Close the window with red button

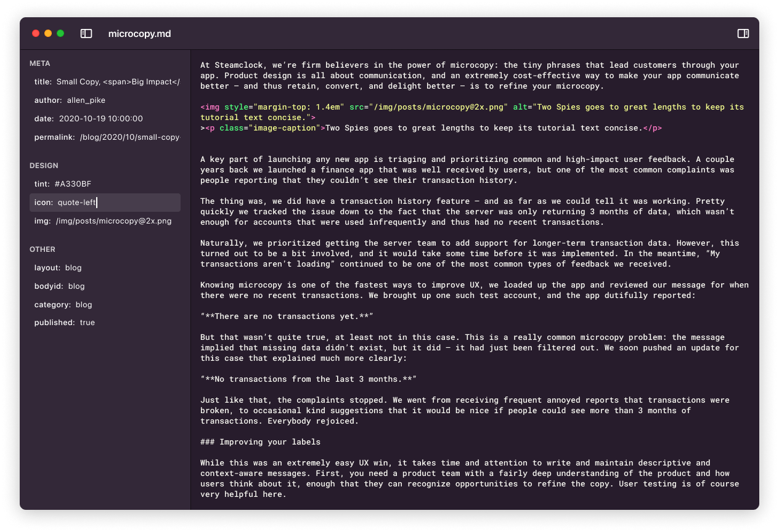(x=36, y=33)
